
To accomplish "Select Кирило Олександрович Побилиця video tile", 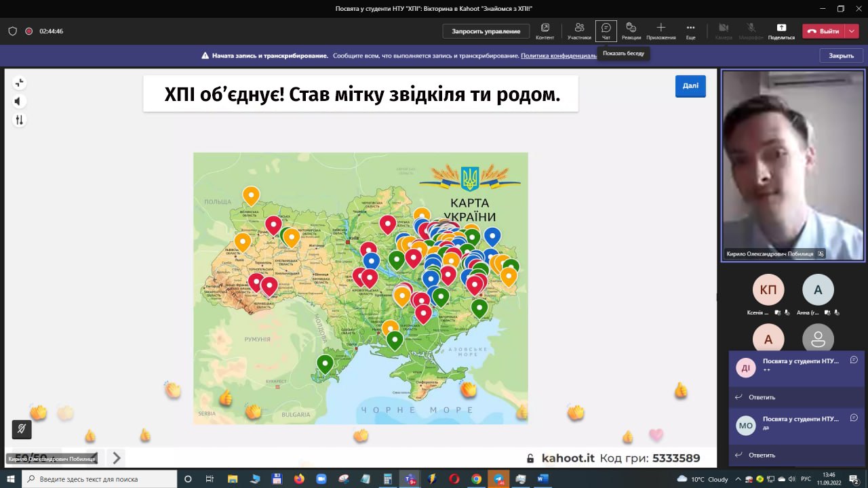I will pyautogui.click(x=793, y=165).
